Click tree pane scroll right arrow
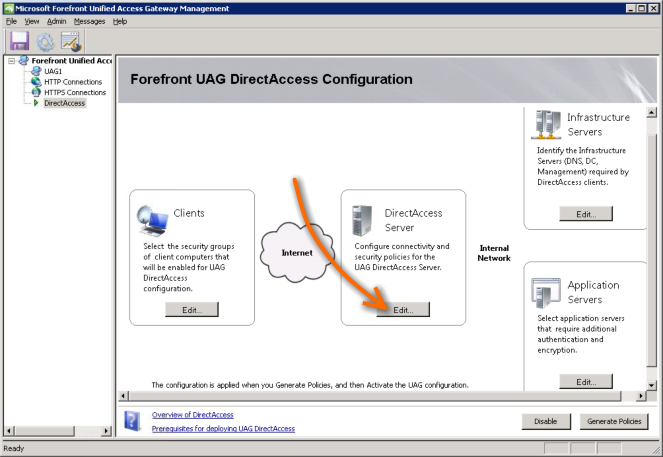The height and width of the screenshot is (457, 663). (x=107, y=431)
